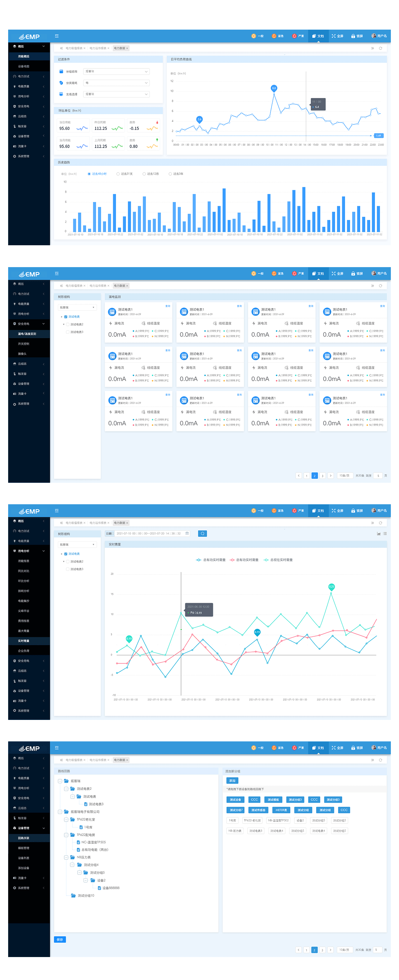Select the 设备888888 device file icon
This screenshot has width=399, height=980.
(99, 888)
